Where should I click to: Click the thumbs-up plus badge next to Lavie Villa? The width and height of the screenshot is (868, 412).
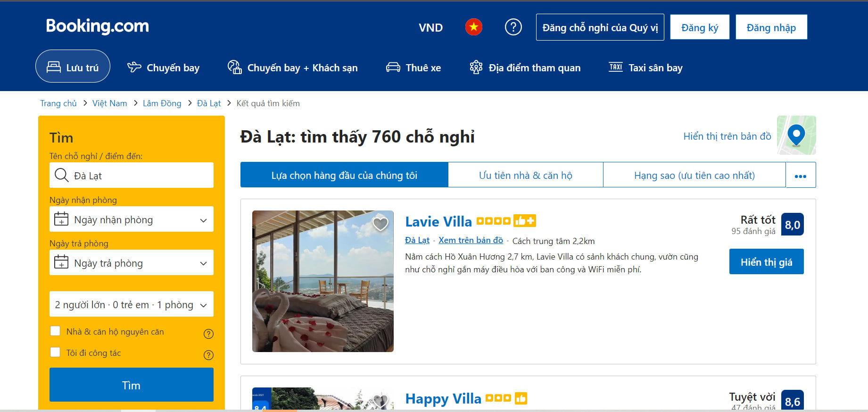525,221
